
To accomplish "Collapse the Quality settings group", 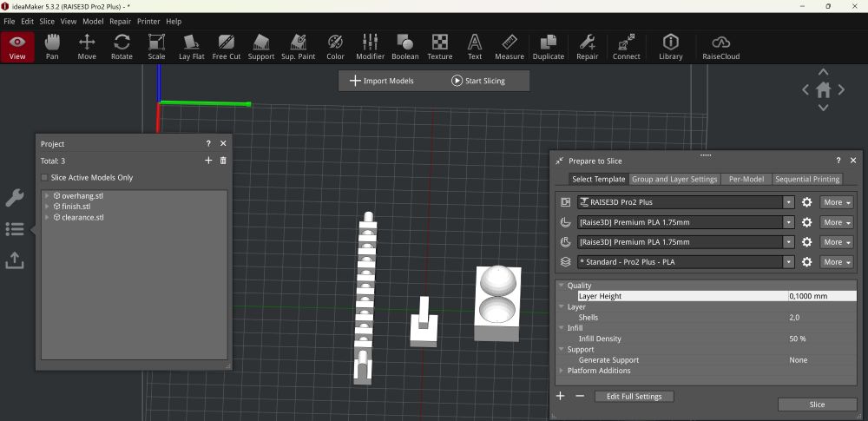I will pyautogui.click(x=562, y=286).
